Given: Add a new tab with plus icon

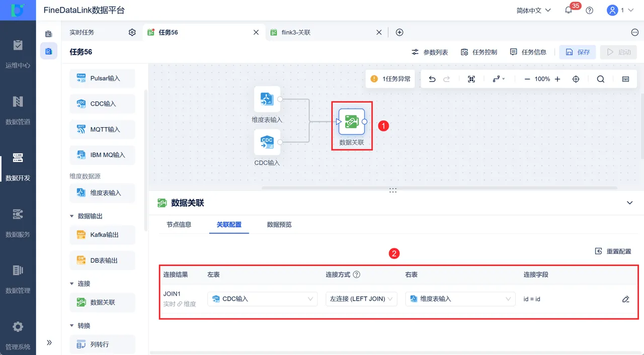Looking at the screenshot, I should coord(399,32).
